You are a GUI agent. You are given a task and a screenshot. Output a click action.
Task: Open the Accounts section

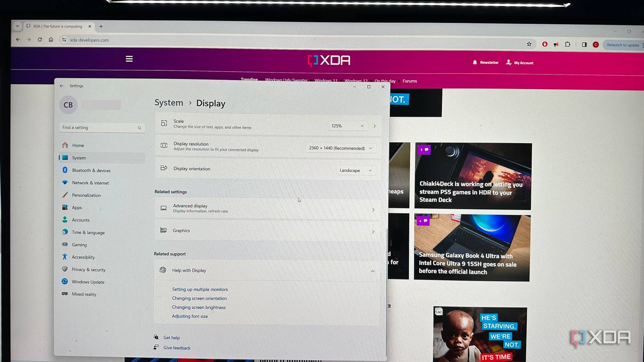pos(80,220)
